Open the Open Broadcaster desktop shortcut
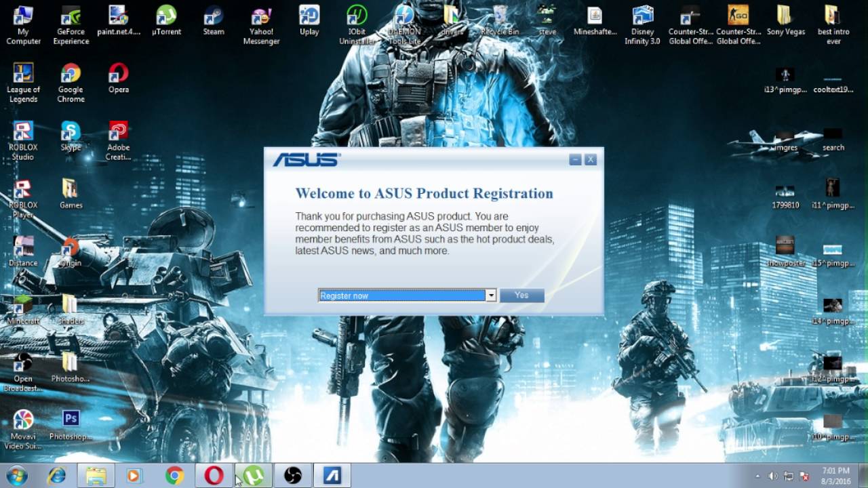Image resolution: width=868 pixels, height=488 pixels. (x=23, y=372)
